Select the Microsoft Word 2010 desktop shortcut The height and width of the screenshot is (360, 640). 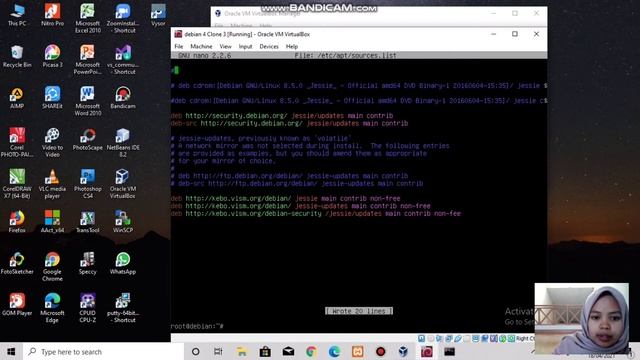click(87, 101)
